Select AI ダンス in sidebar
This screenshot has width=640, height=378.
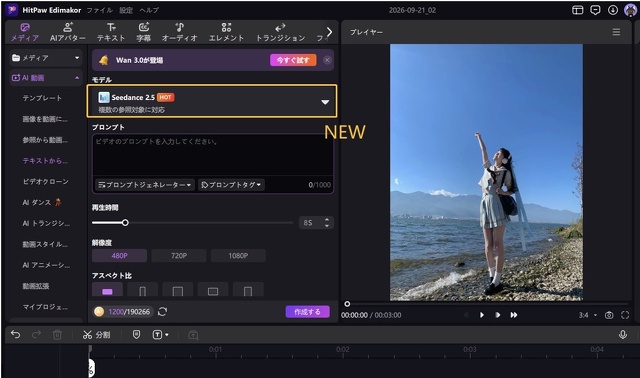(42, 202)
